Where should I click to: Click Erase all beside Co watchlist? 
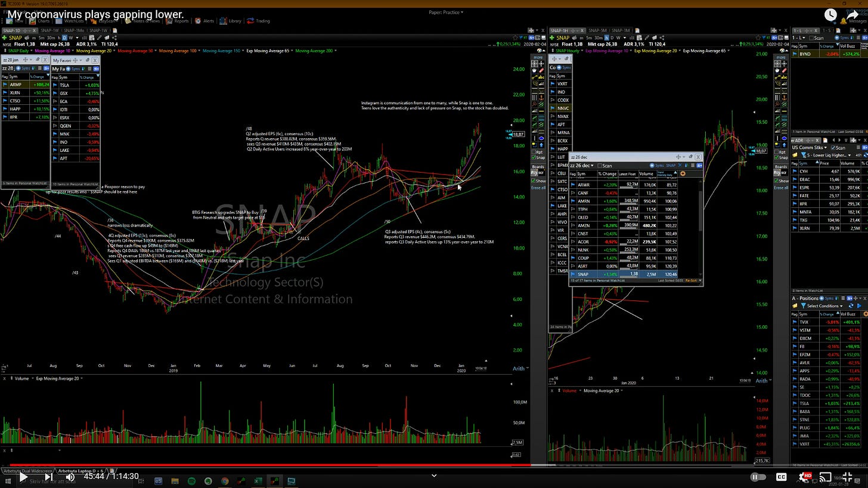pos(538,188)
